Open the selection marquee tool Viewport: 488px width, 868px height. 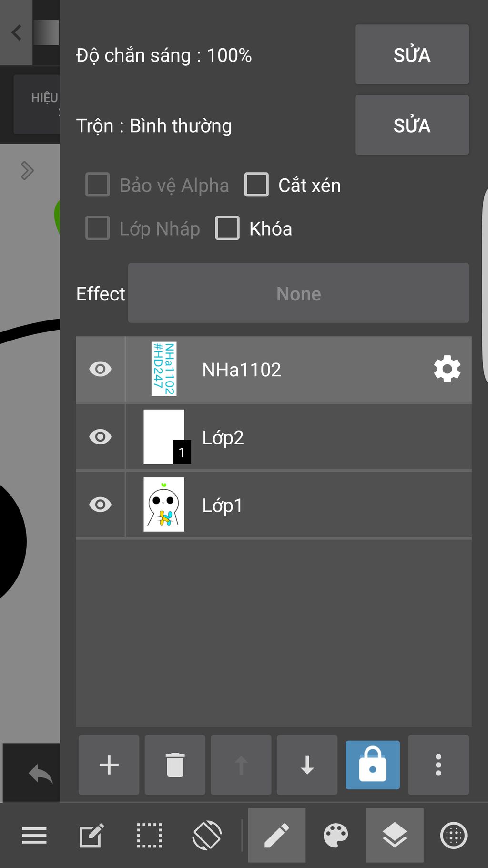[149, 836]
